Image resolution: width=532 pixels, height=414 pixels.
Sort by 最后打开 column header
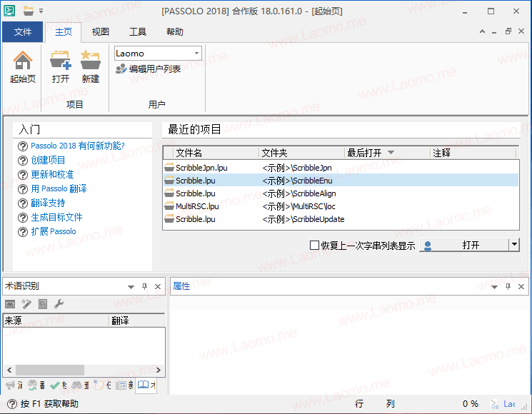pos(387,153)
